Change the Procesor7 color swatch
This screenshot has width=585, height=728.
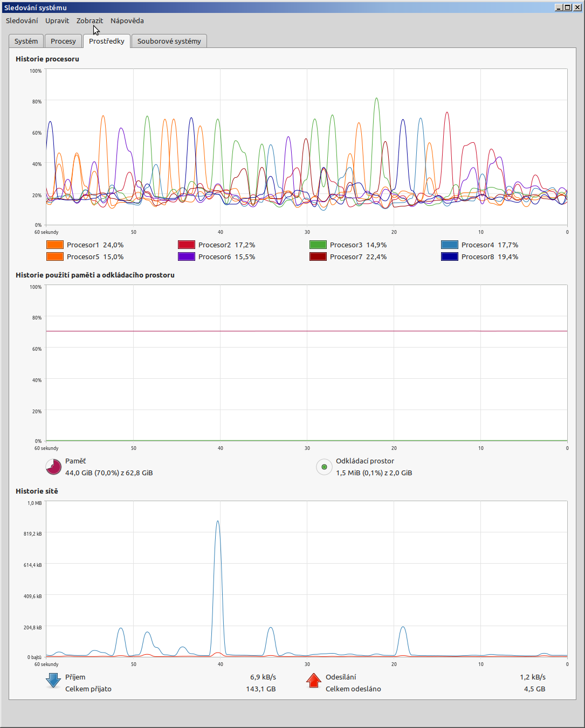click(x=318, y=256)
